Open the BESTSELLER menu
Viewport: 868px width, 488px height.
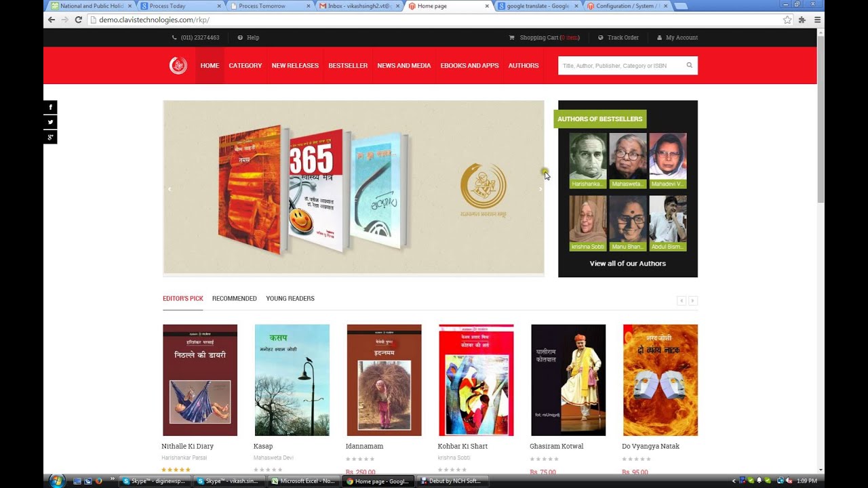[x=348, y=66]
